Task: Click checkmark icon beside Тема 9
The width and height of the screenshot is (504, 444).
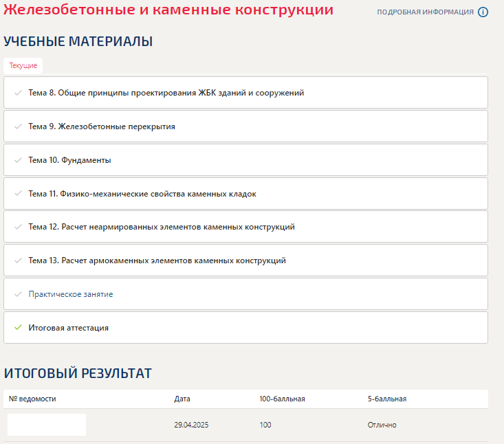Action: click(x=18, y=126)
